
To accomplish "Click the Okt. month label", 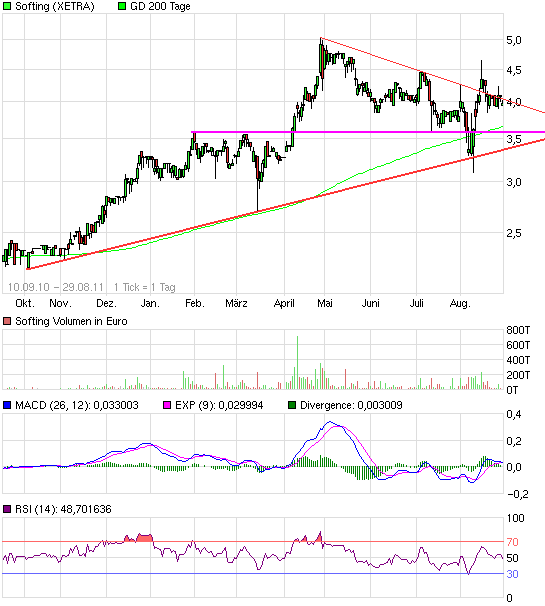I will click(x=25, y=303).
